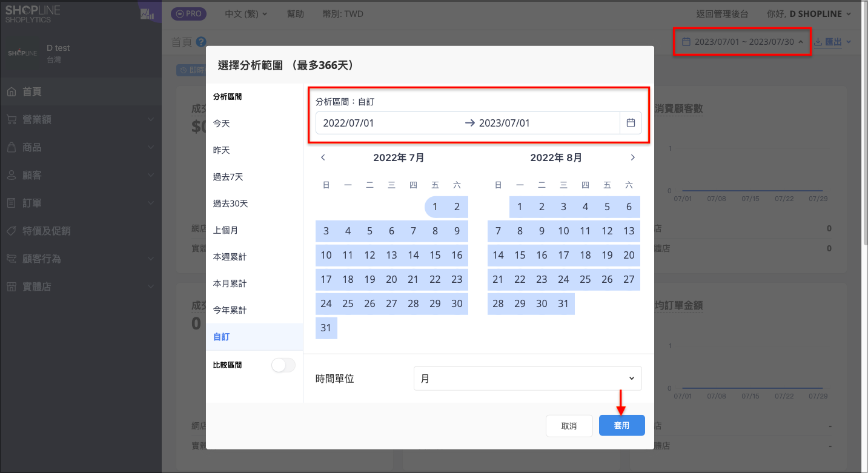Select August 12 in the 2022年 8月 calendar
The height and width of the screenshot is (473, 868).
(x=607, y=231)
